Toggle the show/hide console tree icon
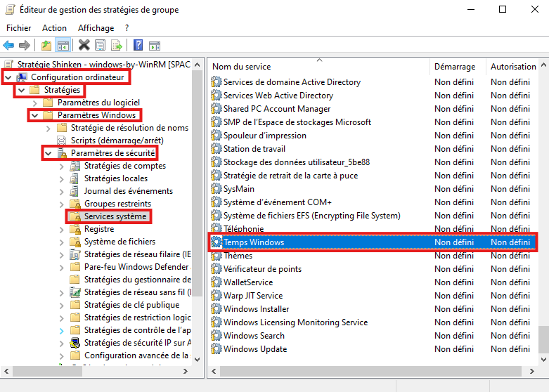This screenshot has width=549, height=392. click(x=63, y=46)
